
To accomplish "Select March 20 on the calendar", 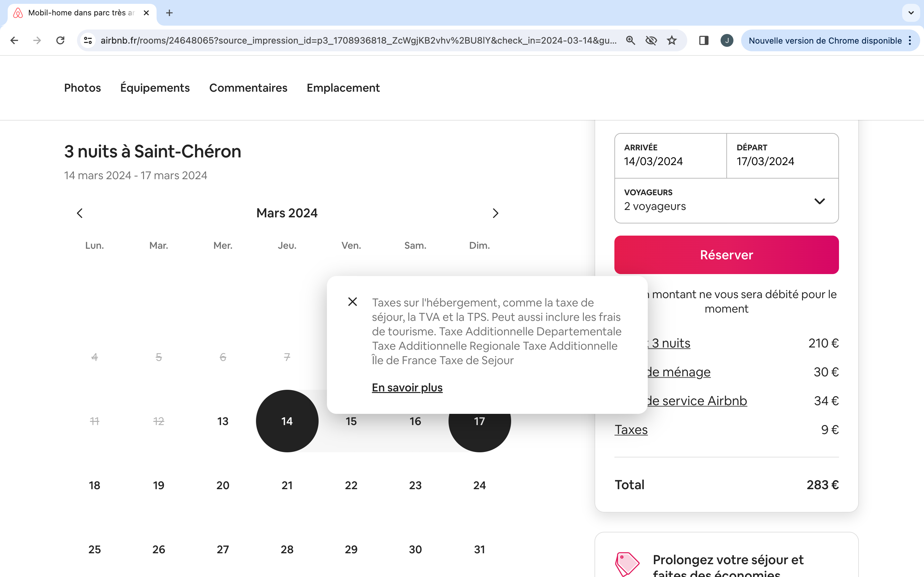I will pyautogui.click(x=223, y=485).
